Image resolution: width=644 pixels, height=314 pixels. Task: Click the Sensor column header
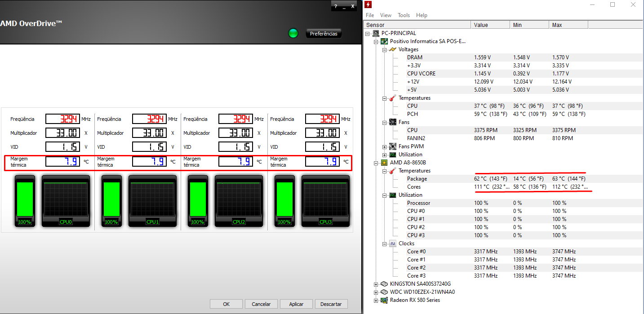(x=417, y=25)
